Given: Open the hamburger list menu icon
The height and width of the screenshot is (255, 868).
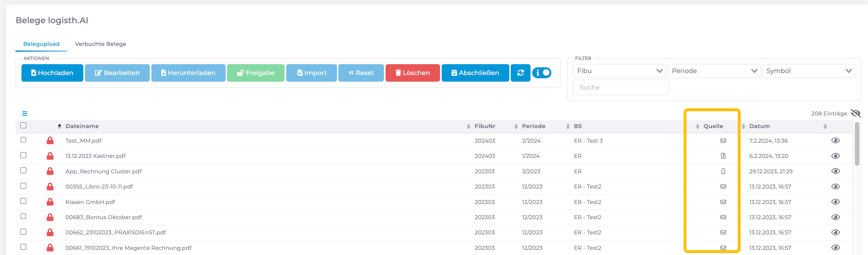Looking at the screenshot, I should (25, 114).
